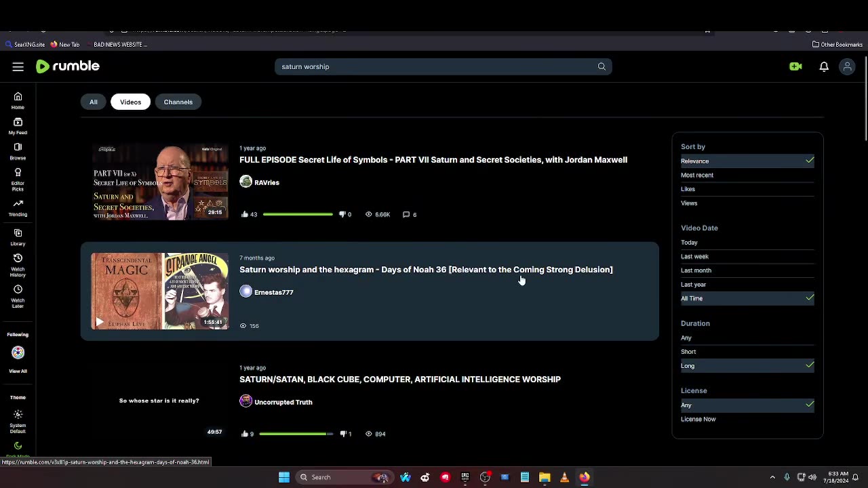The width and height of the screenshot is (868, 488).
Task: Click the Uncorrupted Truth channel avatar
Action: [245, 401]
